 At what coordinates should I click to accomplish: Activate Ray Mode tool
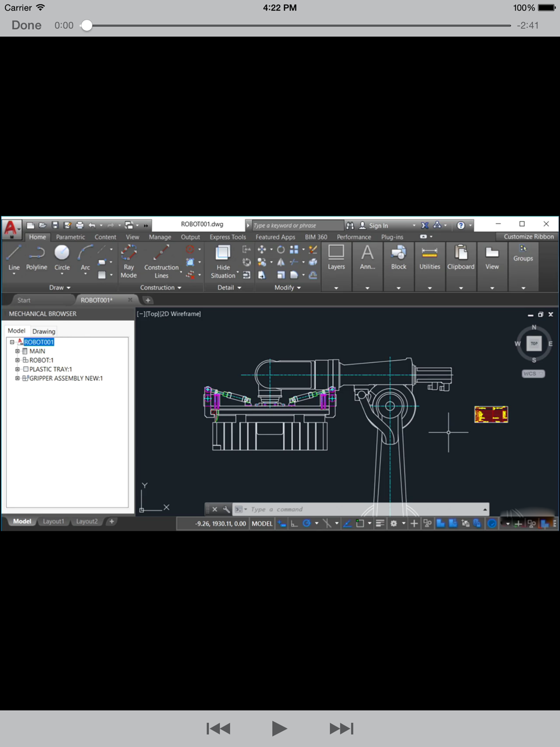click(129, 261)
